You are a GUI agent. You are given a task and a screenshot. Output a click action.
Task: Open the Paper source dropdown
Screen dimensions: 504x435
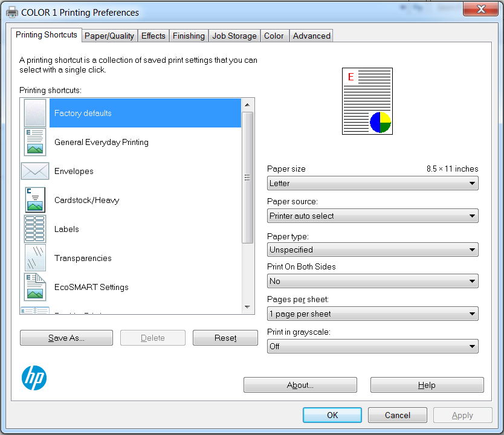(x=372, y=216)
